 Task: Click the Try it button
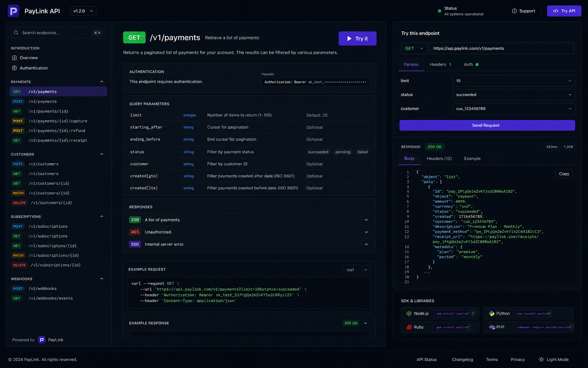[x=357, y=39]
